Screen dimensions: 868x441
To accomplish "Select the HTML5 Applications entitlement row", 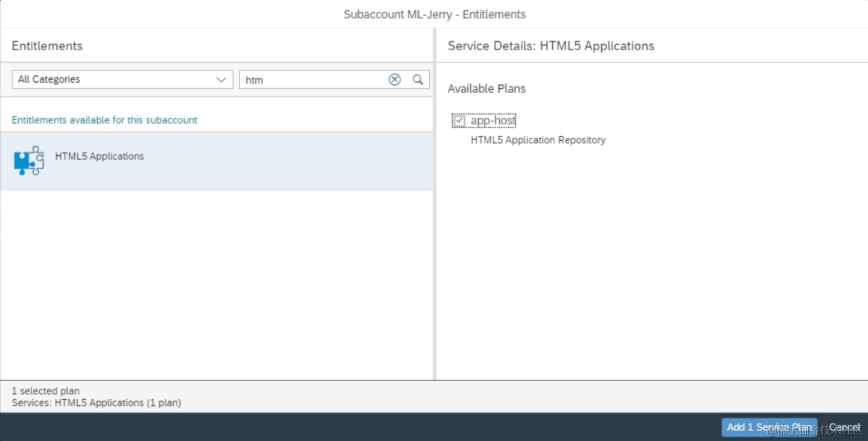I will [217, 161].
